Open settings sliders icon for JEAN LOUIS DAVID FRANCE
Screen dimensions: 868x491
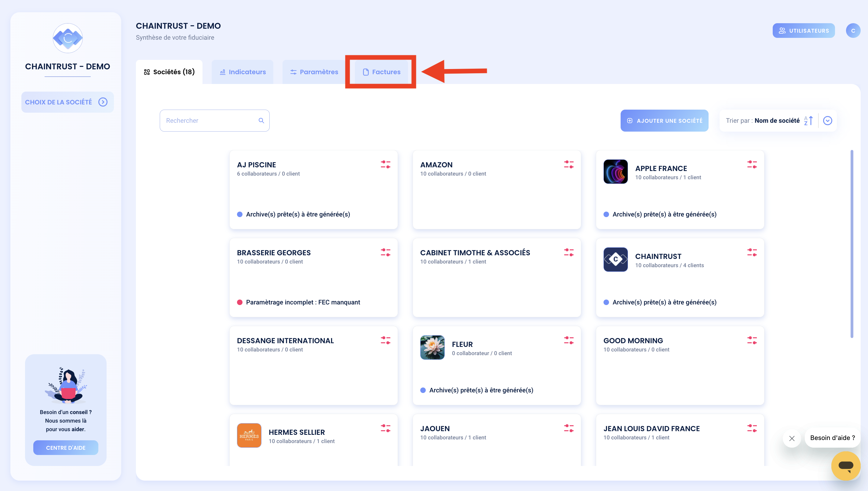tap(752, 428)
